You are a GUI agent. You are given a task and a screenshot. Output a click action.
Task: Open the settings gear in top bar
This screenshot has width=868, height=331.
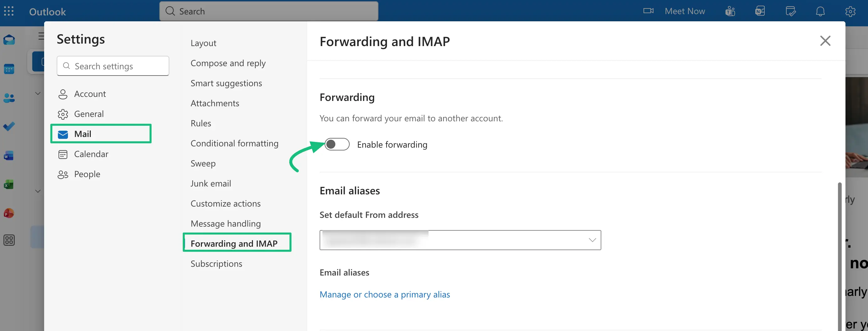point(850,11)
